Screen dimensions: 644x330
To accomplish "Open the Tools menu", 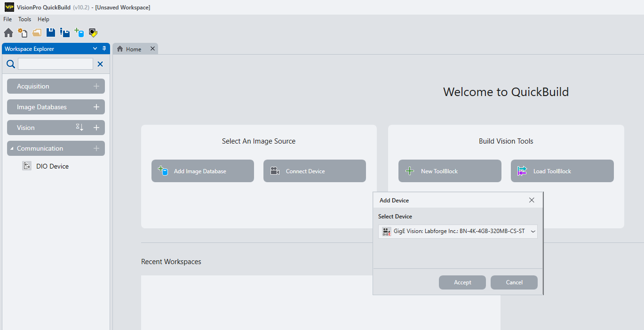I will pos(24,19).
